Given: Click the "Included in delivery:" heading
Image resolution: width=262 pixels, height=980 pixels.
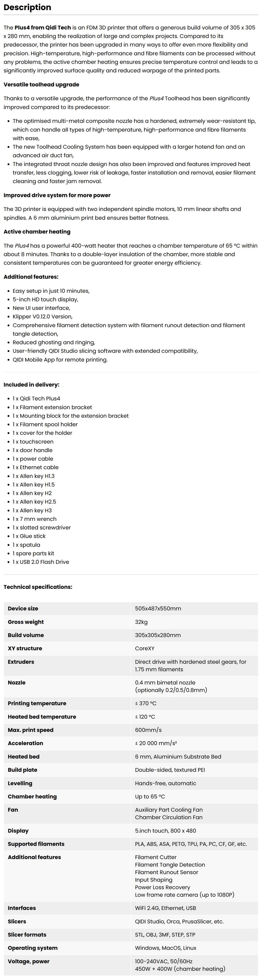Looking at the screenshot, I should pyautogui.click(x=31, y=385).
